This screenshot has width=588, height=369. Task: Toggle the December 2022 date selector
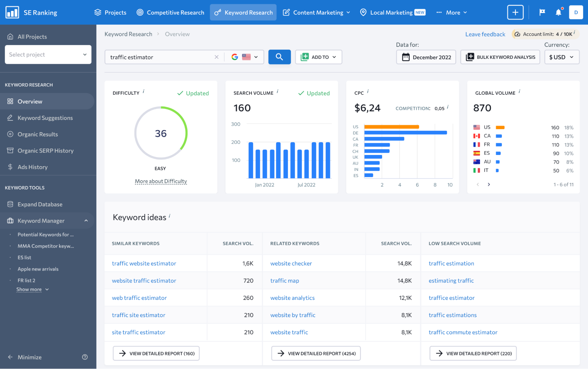(426, 56)
